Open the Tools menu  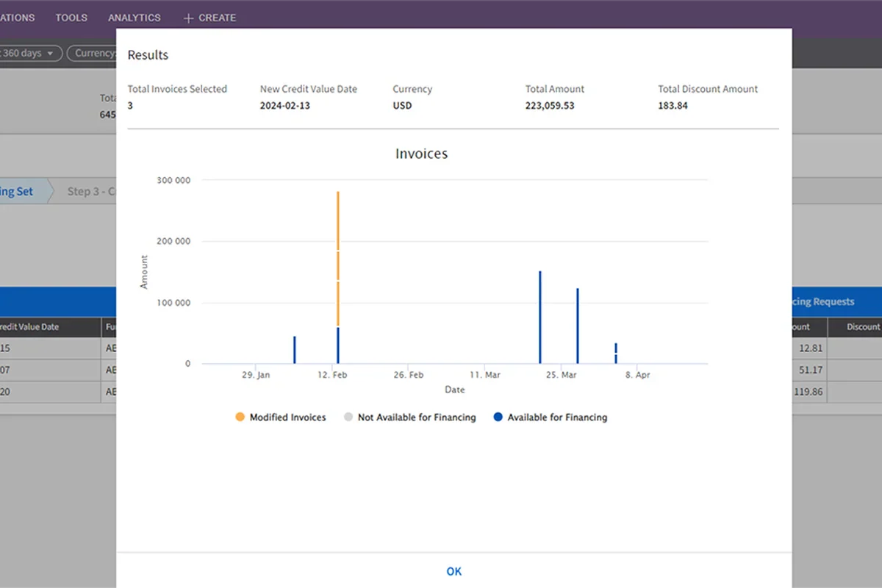coord(71,18)
